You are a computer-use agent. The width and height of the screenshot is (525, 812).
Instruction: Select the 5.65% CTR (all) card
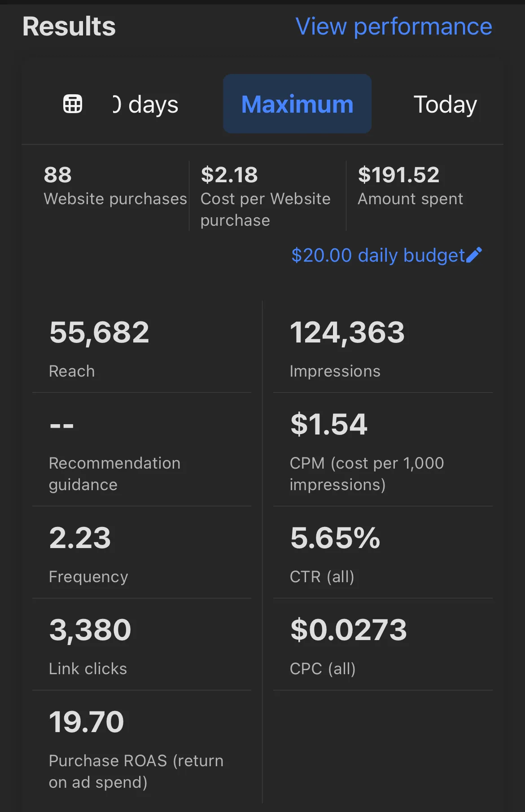[x=382, y=553]
